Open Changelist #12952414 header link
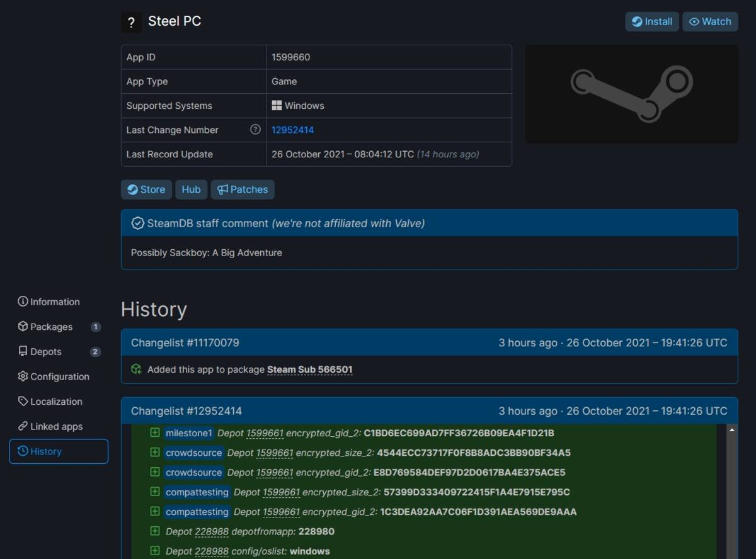The width and height of the screenshot is (756, 559). [186, 411]
